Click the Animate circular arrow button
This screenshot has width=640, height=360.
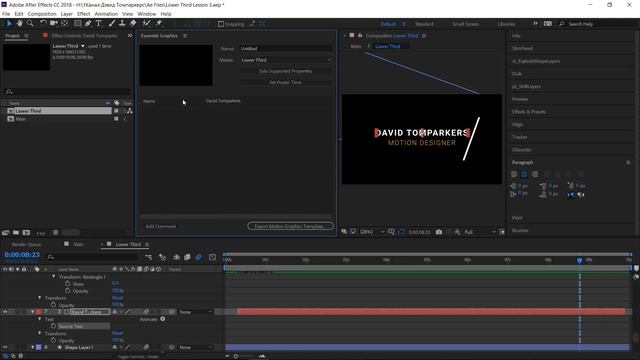point(162,319)
